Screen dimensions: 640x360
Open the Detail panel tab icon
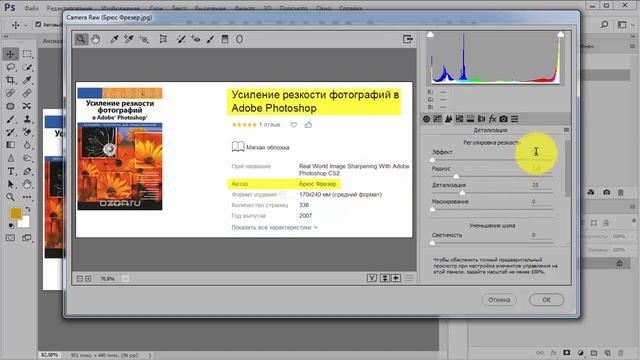pyautogui.click(x=449, y=119)
